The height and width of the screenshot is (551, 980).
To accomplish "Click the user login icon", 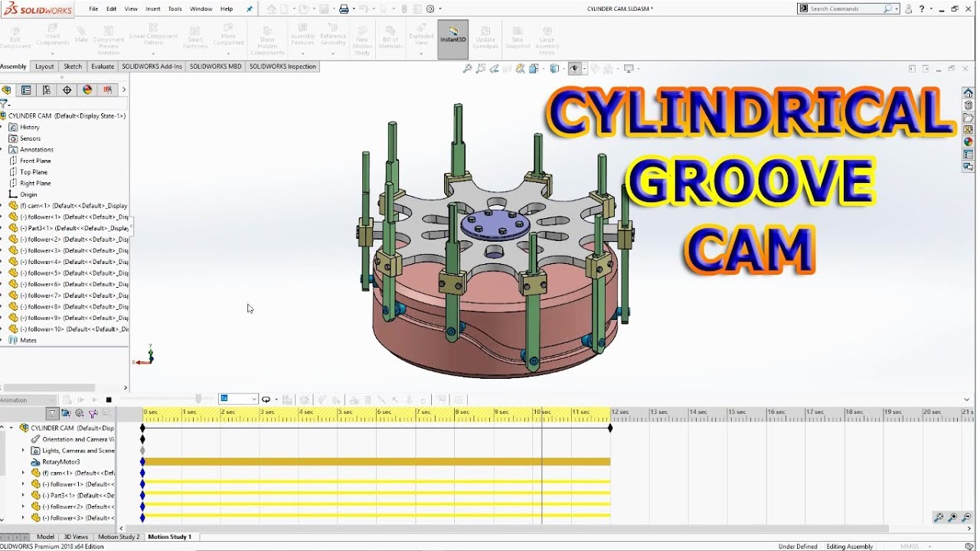I will (x=909, y=9).
